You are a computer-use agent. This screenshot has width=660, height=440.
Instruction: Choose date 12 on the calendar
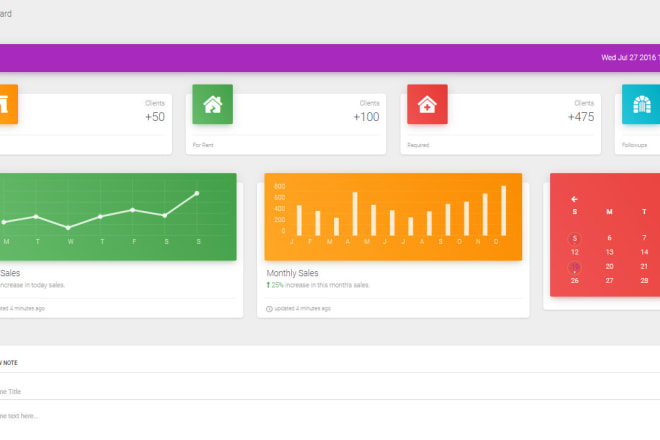[575, 252]
